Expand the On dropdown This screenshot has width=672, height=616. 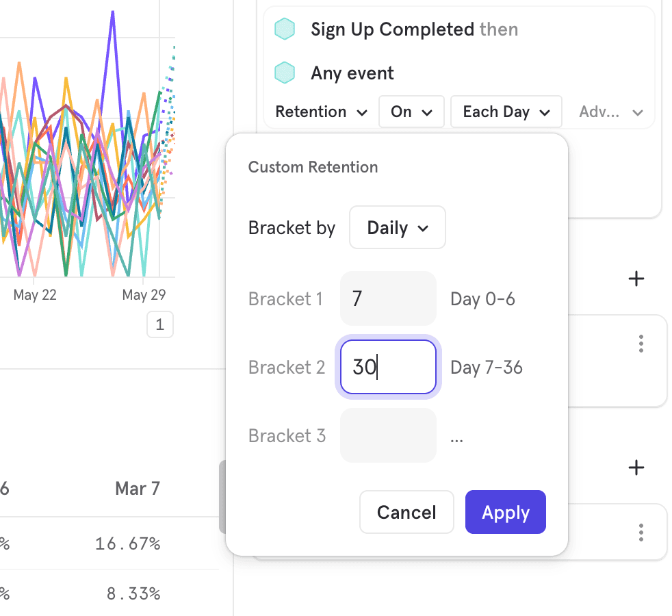[x=411, y=112]
